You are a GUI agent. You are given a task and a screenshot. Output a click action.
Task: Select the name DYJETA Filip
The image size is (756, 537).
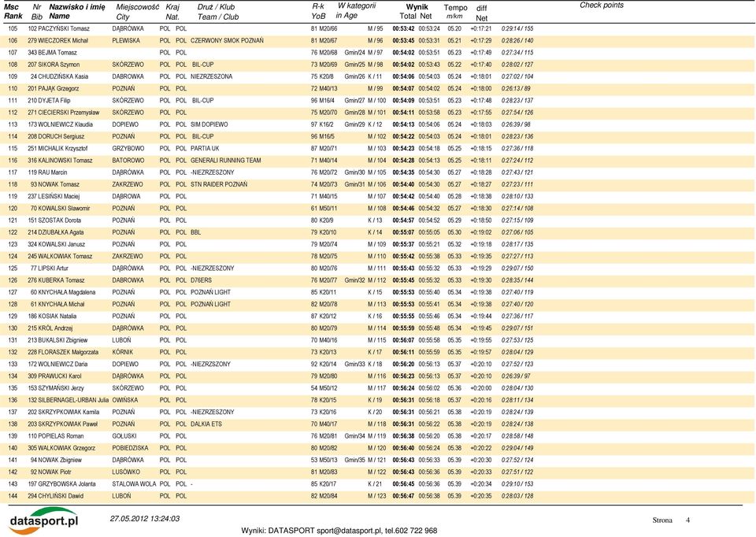point(54,101)
